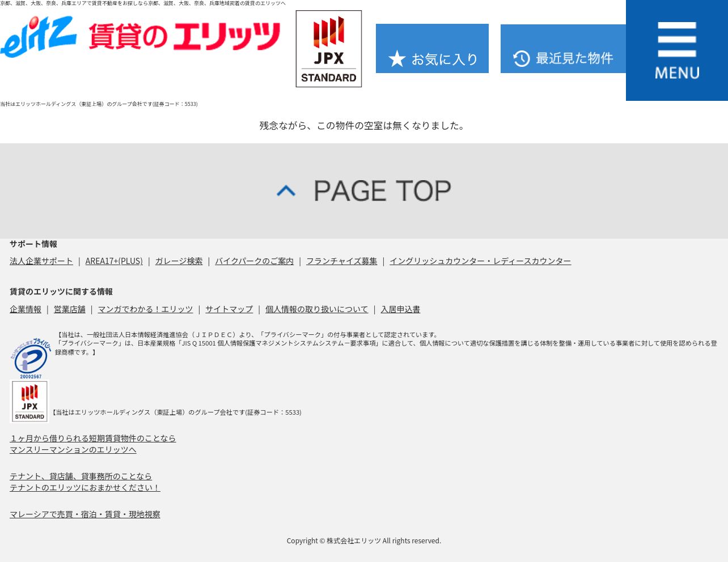The width and height of the screenshot is (728, 562).
Task: Click the footer 証券コード：5533 group company note
Action: pyautogui.click(x=176, y=412)
